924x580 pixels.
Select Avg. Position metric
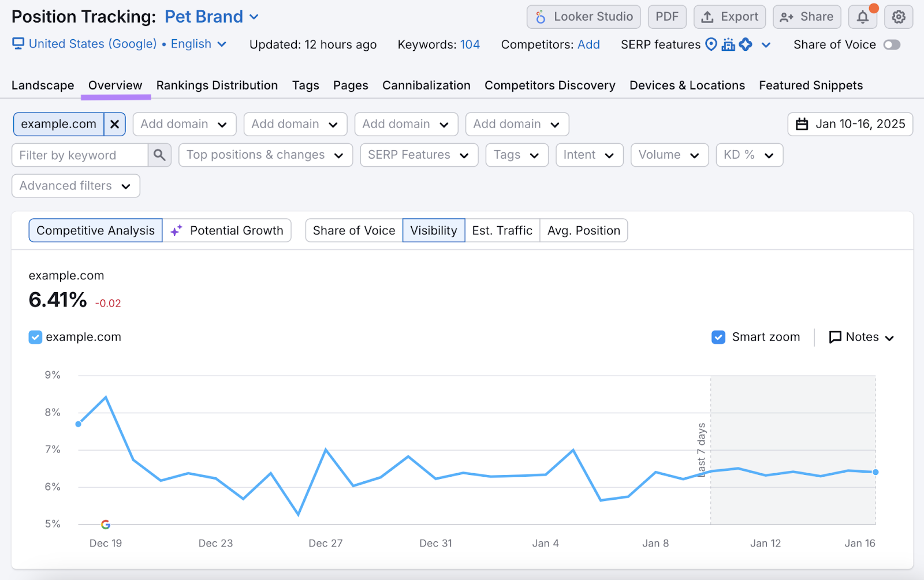tap(584, 230)
